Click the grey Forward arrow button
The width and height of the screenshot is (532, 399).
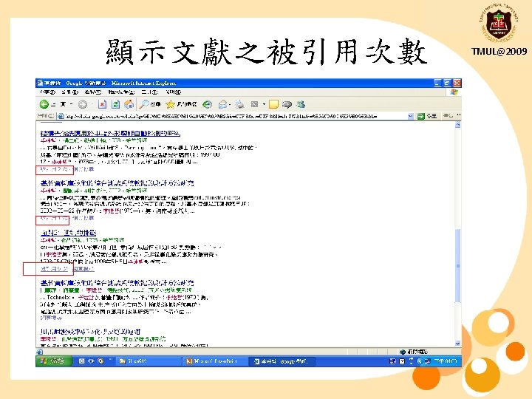[83, 104]
